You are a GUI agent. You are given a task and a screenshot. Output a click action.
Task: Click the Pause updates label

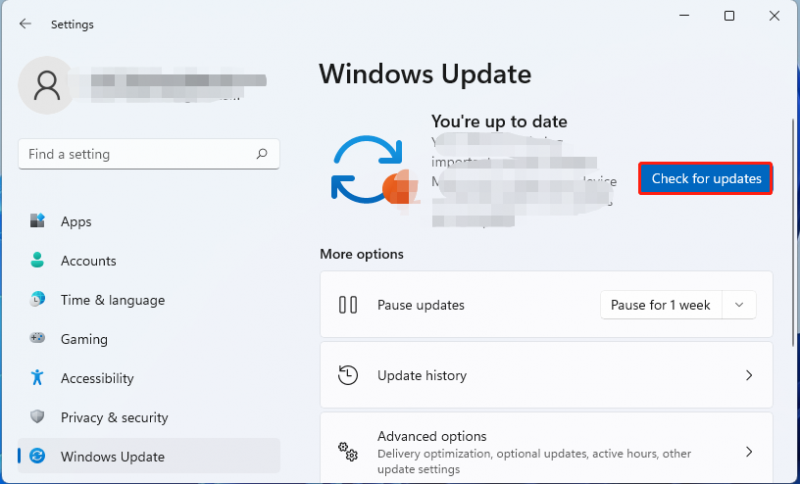point(421,305)
